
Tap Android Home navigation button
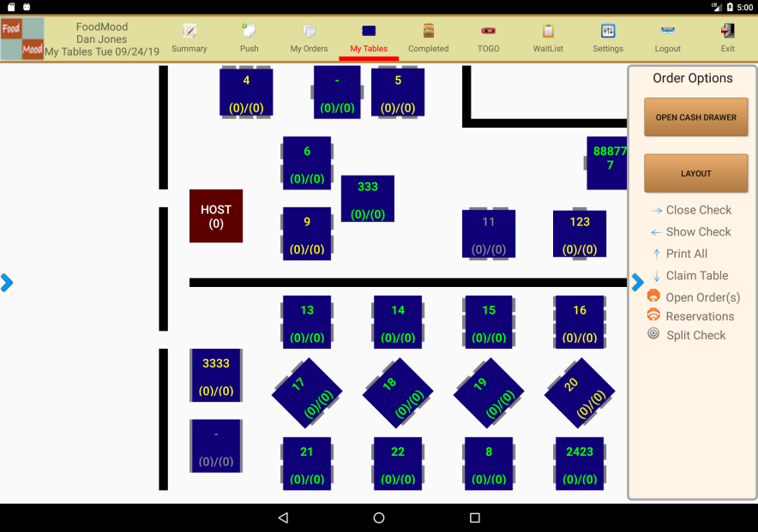point(379,517)
